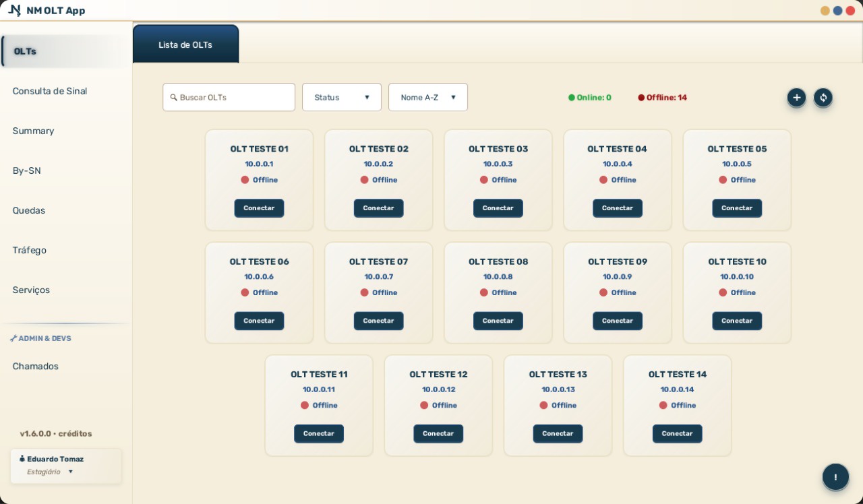Click IP address 10.0.0.6
The width and height of the screenshot is (863, 504).
click(259, 277)
